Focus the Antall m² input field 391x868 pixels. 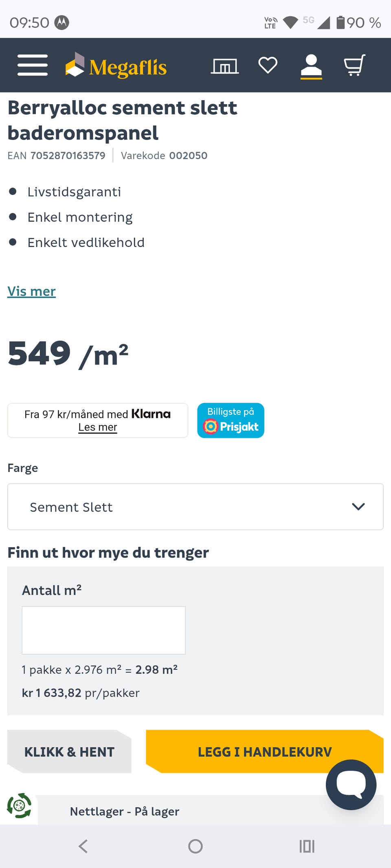103,630
